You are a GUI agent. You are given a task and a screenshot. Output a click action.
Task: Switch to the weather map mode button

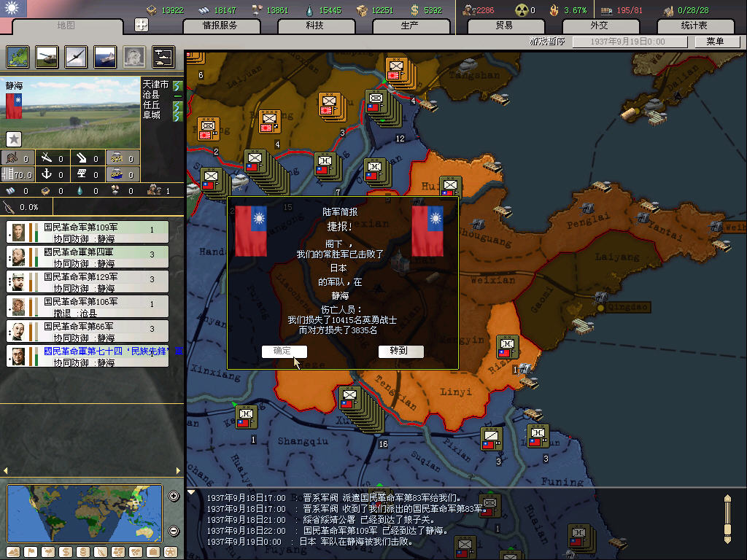48,552
